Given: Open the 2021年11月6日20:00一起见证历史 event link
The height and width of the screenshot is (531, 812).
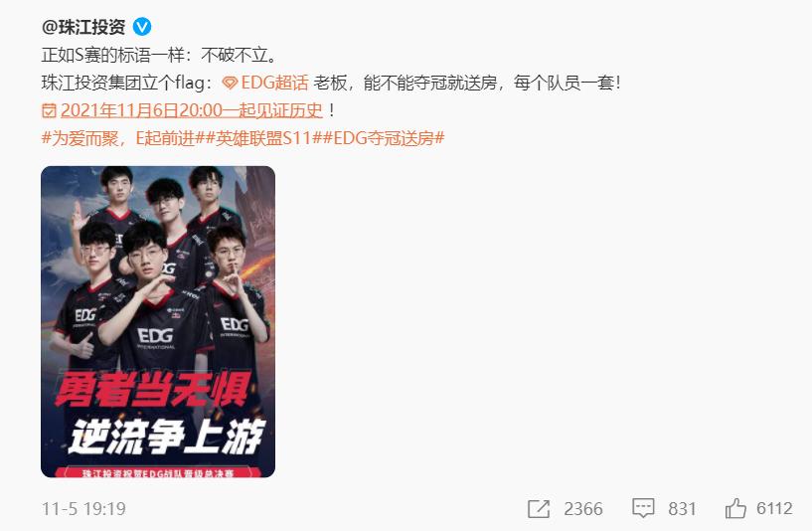Looking at the screenshot, I should tap(192, 110).
